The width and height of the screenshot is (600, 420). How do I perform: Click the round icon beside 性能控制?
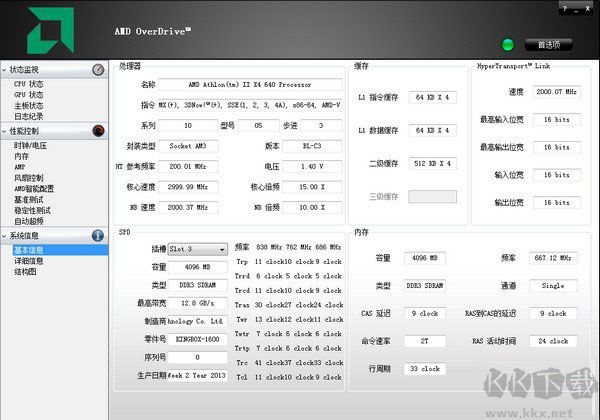click(98, 131)
